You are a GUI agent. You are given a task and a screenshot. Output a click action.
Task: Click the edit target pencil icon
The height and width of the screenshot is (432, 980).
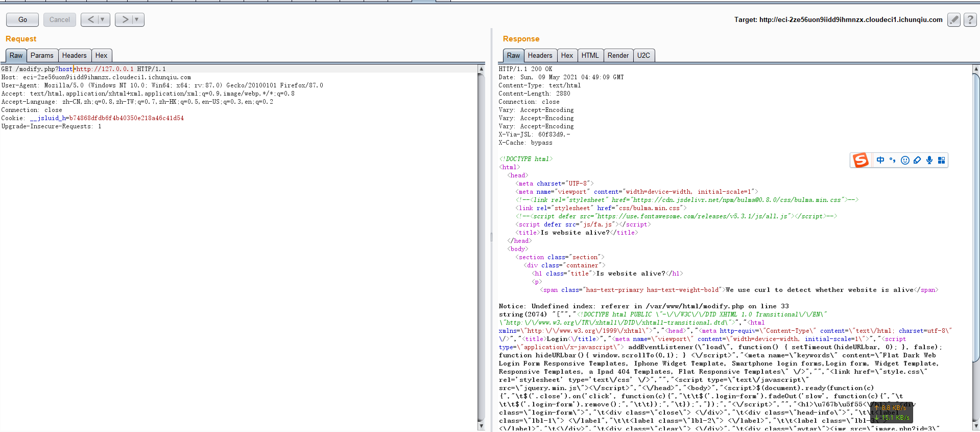(953, 19)
